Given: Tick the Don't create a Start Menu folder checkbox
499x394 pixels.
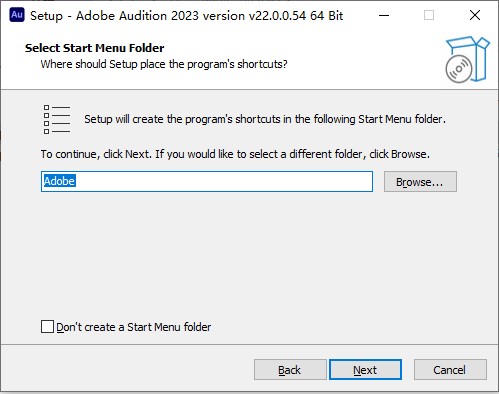Looking at the screenshot, I should tap(47, 327).
